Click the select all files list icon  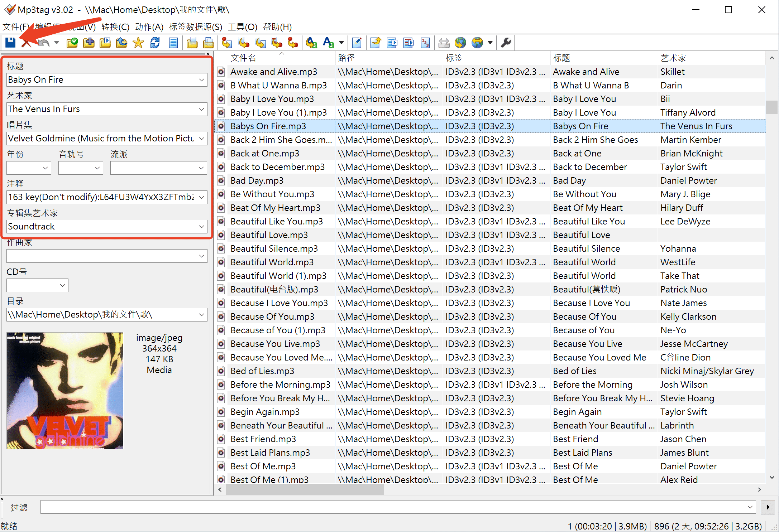pyautogui.click(x=173, y=43)
